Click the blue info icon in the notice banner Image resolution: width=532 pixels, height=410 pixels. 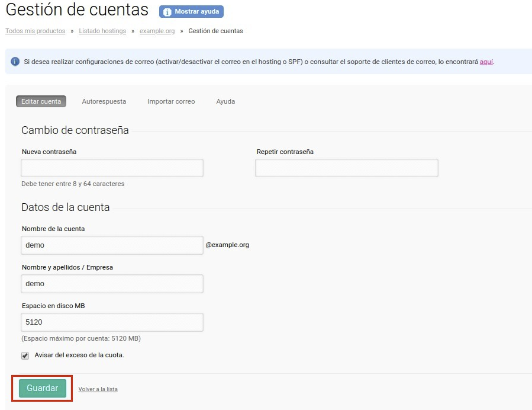(15, 62)
